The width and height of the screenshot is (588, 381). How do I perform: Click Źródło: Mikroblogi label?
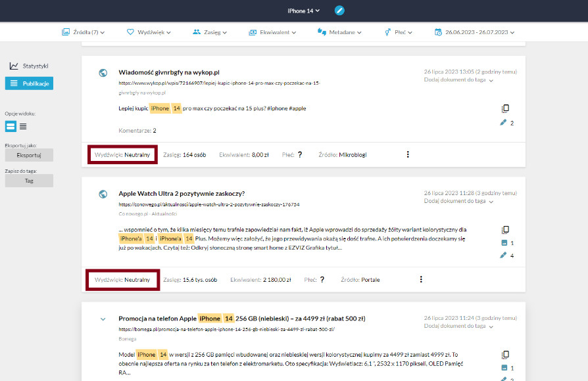pos(343,155)
